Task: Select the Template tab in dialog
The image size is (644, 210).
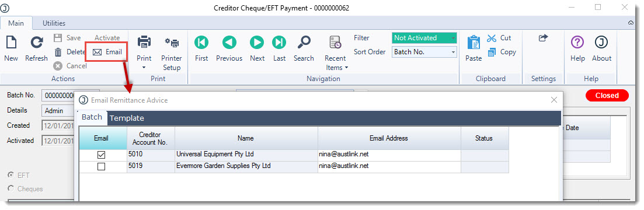Action: pos(127,118)
